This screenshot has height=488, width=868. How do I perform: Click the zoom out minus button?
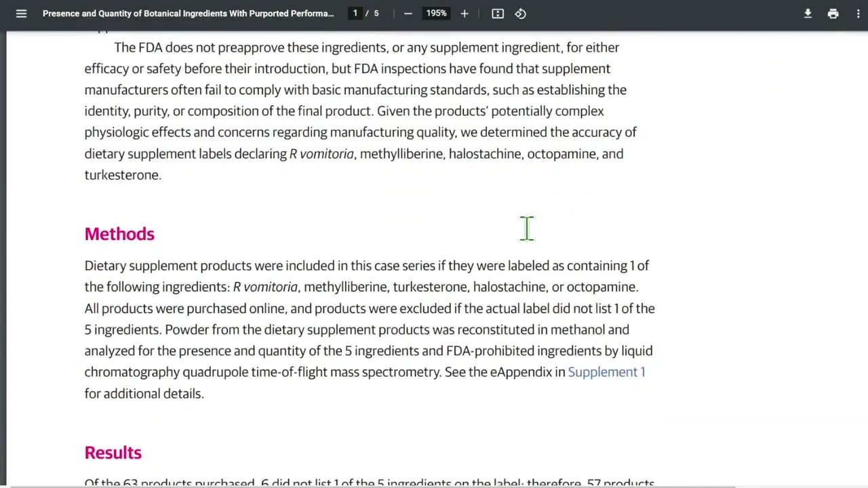(408, 14)
